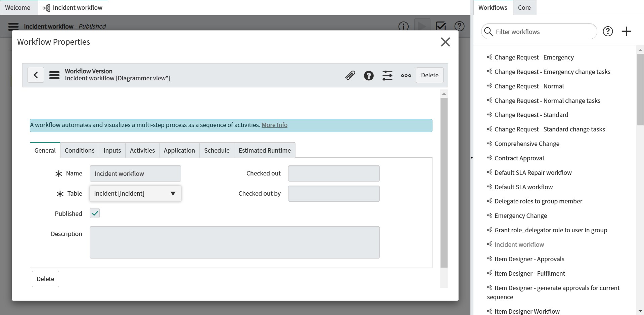The height and width of the screenshot is (315, 644).
Task: Open Workflow Version form context menu
Action: (54, 75)
